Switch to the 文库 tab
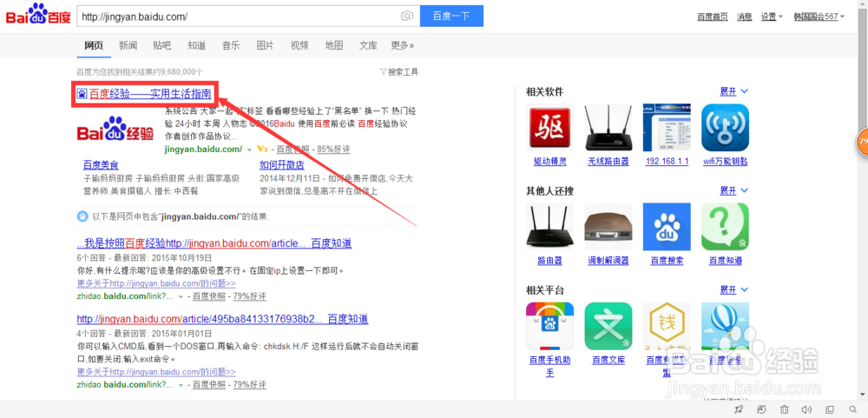 point(368,45)
